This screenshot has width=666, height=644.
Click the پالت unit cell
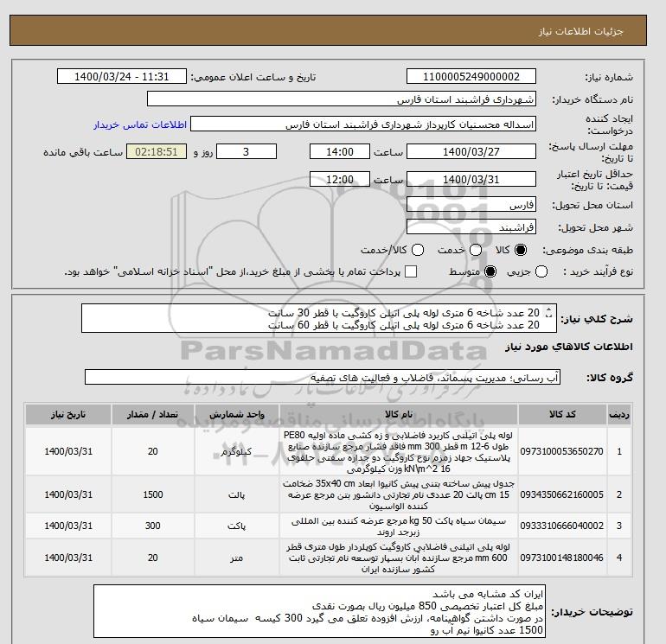pyautogui.click(x=237, y=495)
